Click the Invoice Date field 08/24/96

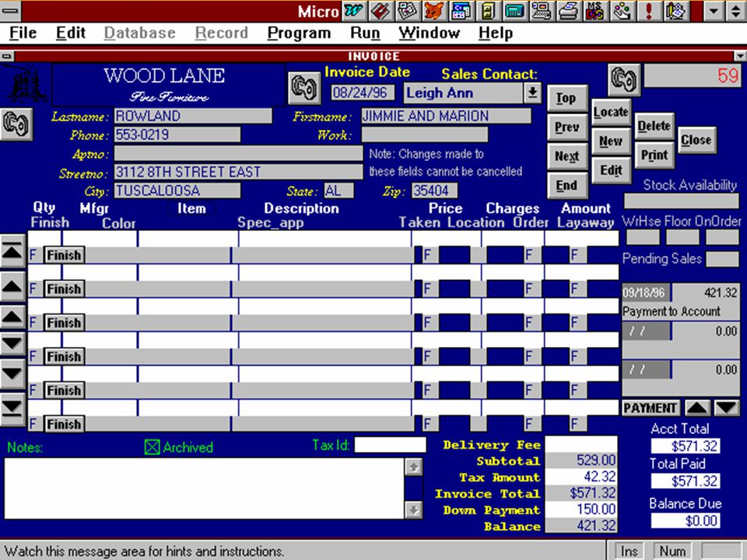click(x=363, y=92)
